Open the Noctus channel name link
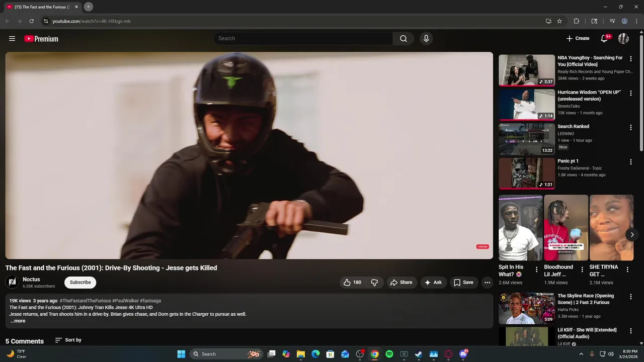Image resolution: width=644 pixels, height=362 pixels. [x=31, y=280]
